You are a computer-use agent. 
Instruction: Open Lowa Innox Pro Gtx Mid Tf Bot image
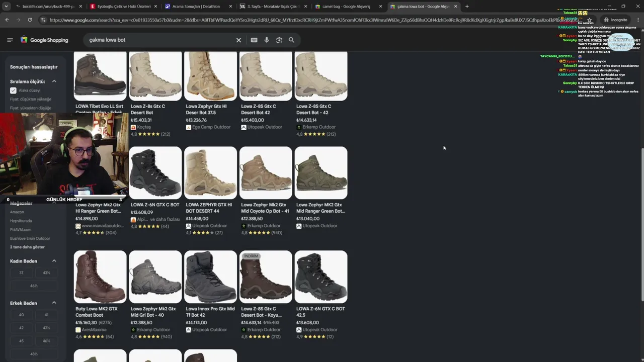pos(210,277)
